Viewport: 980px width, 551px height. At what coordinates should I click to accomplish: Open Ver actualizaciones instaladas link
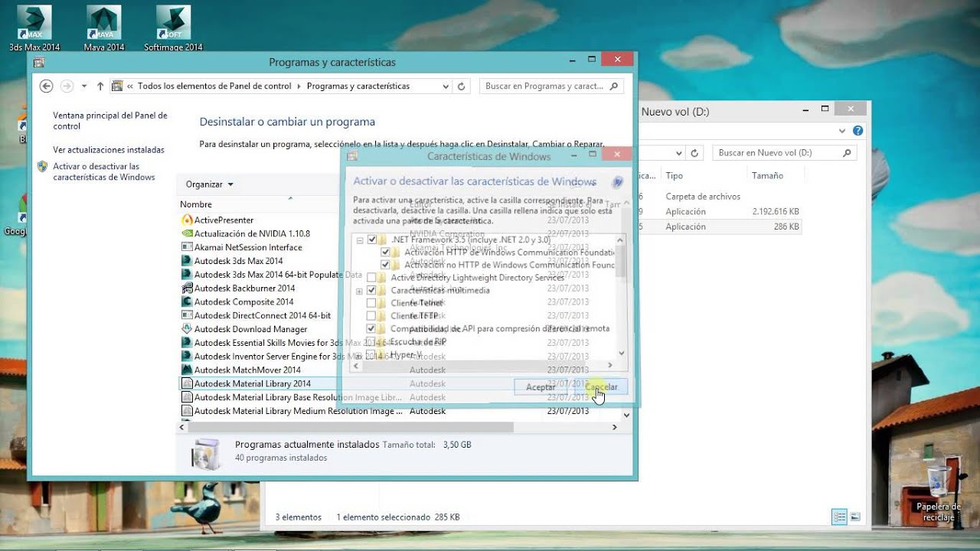(109, 150)
